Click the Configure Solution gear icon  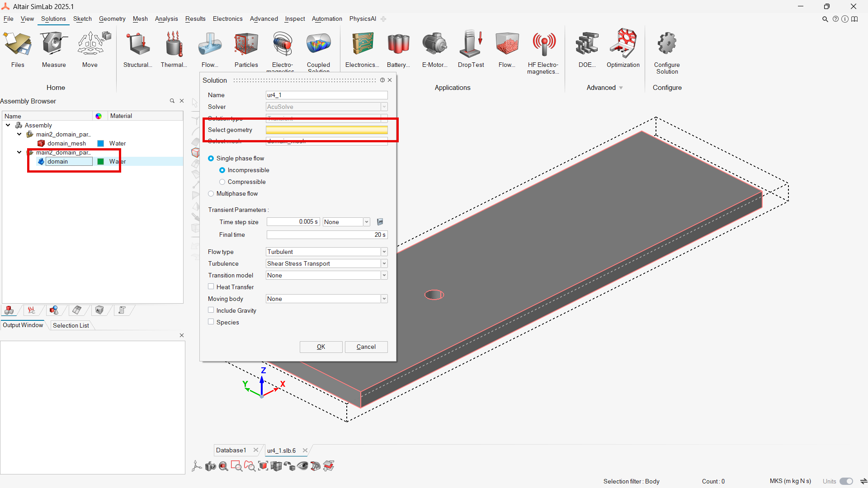pyautogui.click(x=667, y=44)
